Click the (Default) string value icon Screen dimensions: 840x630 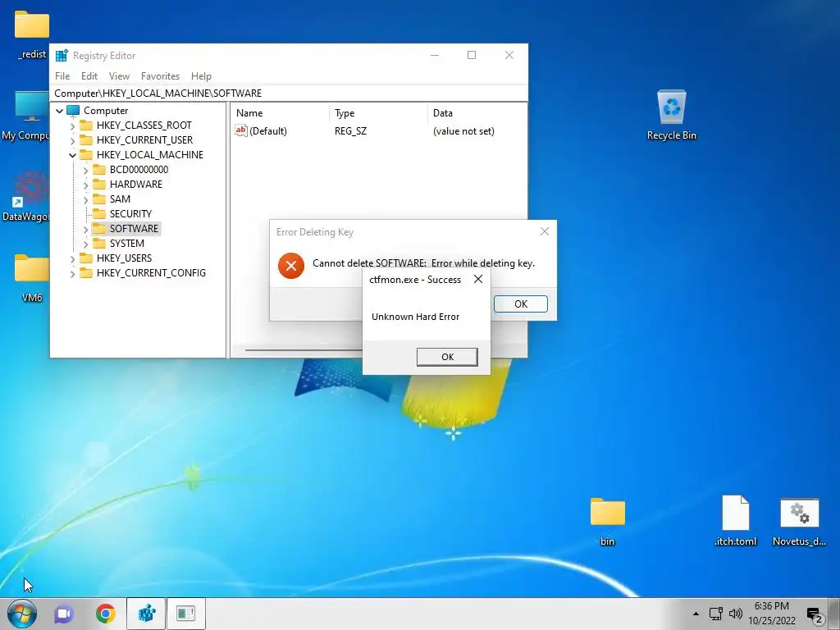tap(241, 130)
